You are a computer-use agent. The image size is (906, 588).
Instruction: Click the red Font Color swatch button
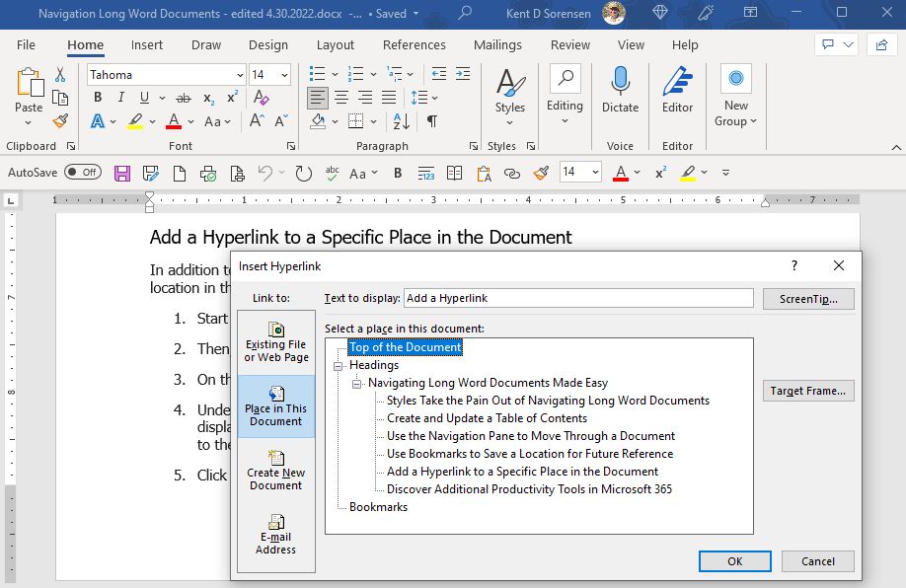(174, 121)
